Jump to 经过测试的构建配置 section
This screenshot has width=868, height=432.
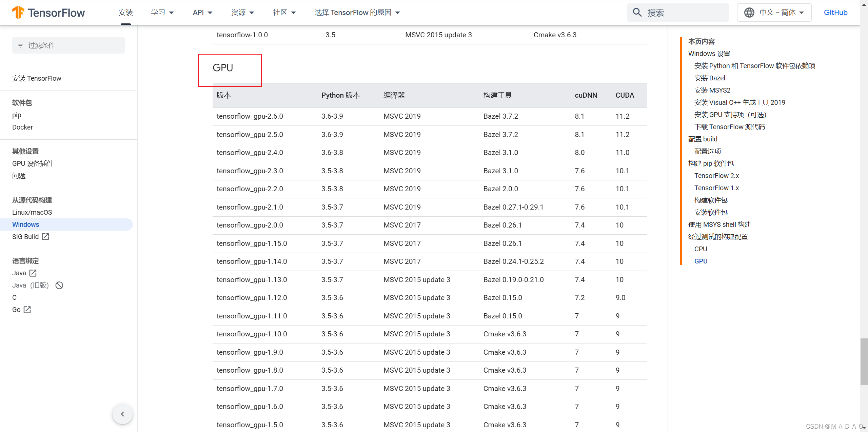point(718,237)
